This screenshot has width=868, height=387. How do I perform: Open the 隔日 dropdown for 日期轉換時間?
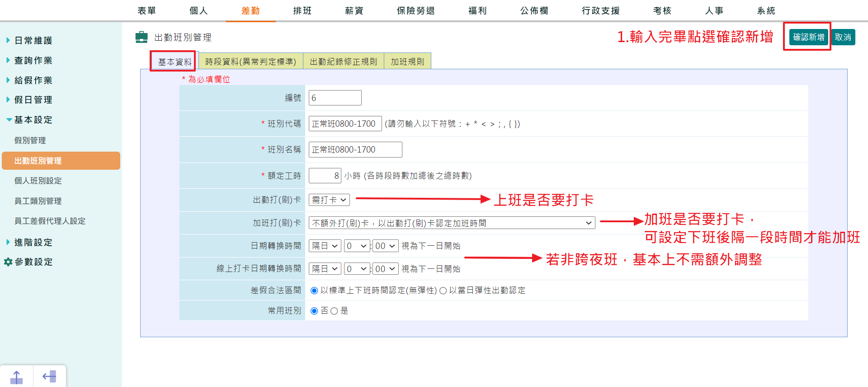tap(325, 246)
